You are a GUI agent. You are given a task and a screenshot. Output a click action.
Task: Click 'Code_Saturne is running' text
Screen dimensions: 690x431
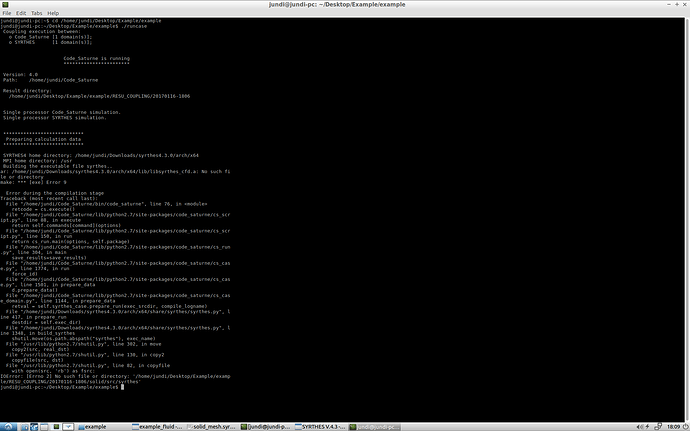[96, 58]
